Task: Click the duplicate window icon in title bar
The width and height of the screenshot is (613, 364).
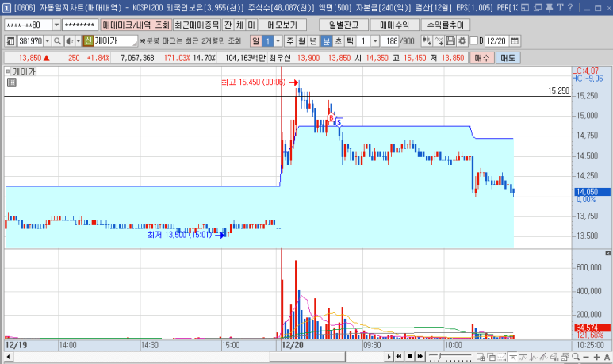Action: pyautogui.click(x=538, y=7)
